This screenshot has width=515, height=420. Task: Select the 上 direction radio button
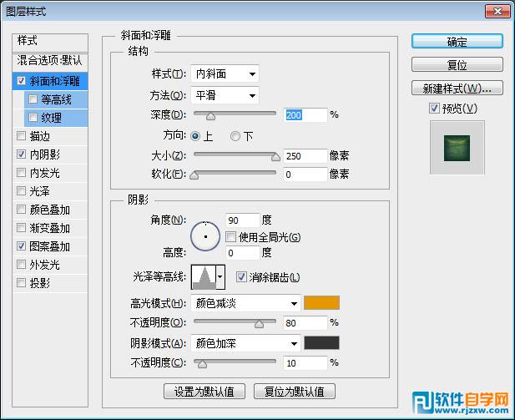195,136
